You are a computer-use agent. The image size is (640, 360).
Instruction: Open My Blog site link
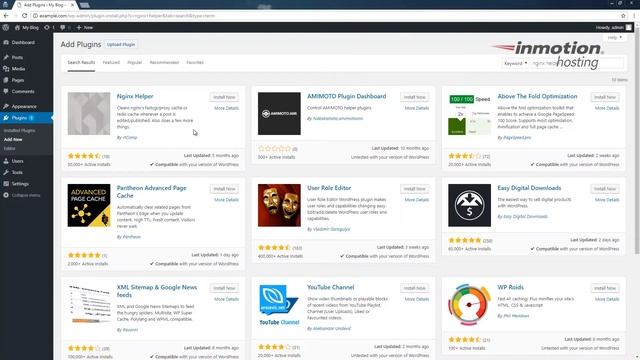27,27
